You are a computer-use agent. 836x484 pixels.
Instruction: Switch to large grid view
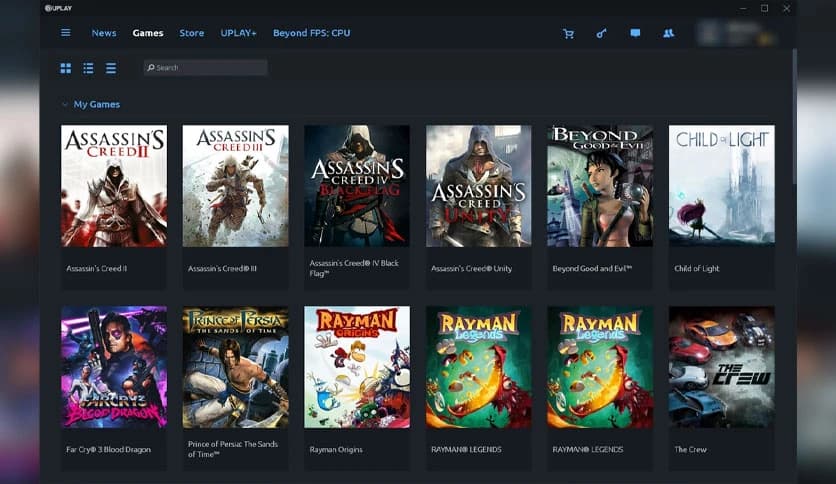click(x=66, y=68)
